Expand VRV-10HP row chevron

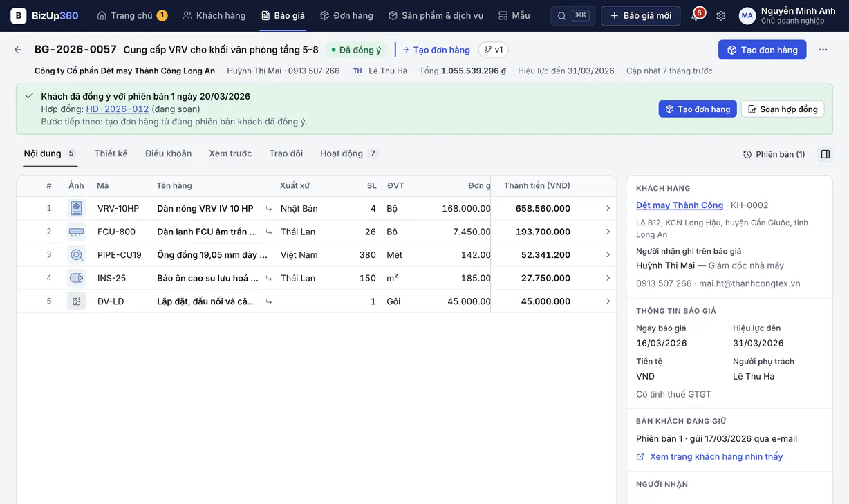608,208
